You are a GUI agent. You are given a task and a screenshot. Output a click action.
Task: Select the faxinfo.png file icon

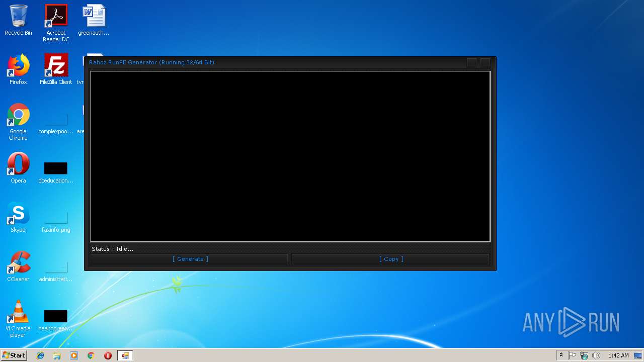click(56, 221)
